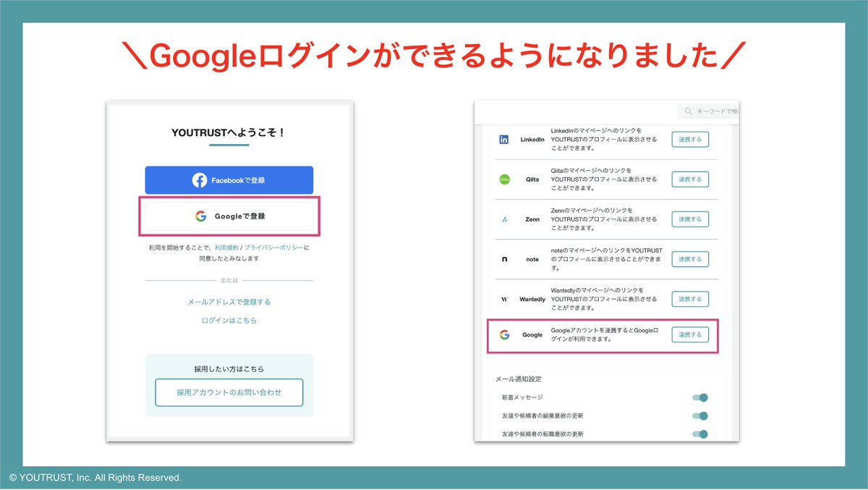The height and width of the screenshot is (490, 868).
Task: Click the Facebookで登録 button
Action: [x=229, y=180]
